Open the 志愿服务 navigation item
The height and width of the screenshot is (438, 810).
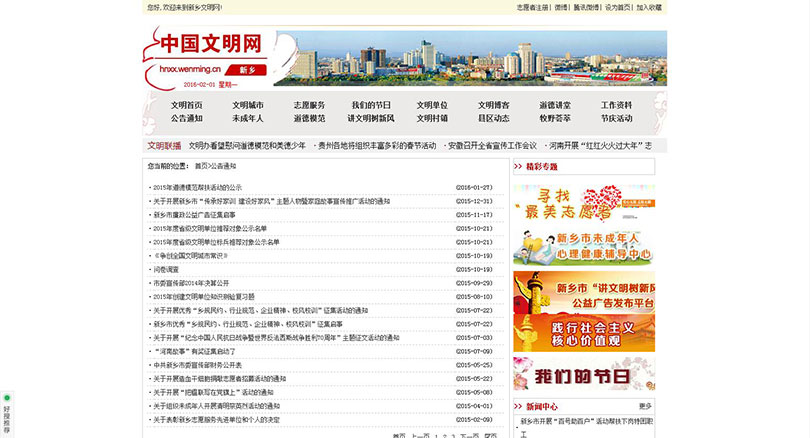pos(309,105)
